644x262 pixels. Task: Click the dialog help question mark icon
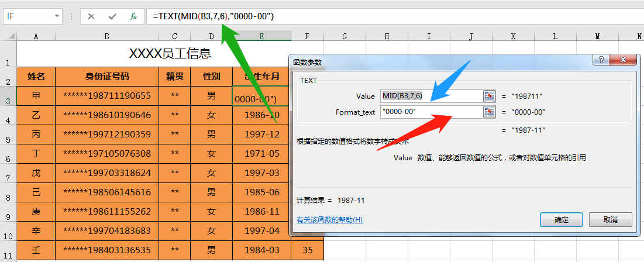601,60
